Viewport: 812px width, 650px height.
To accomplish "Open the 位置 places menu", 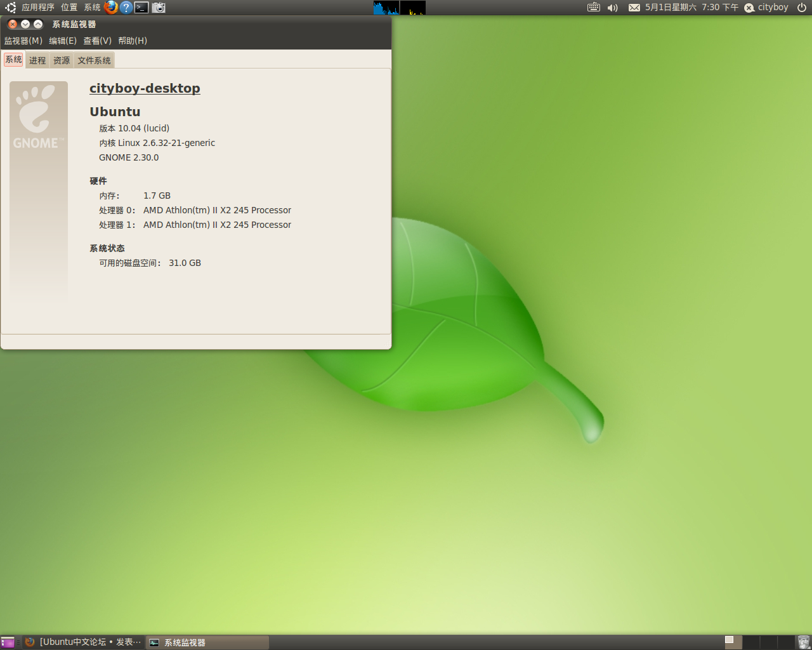I will point(69,8).
